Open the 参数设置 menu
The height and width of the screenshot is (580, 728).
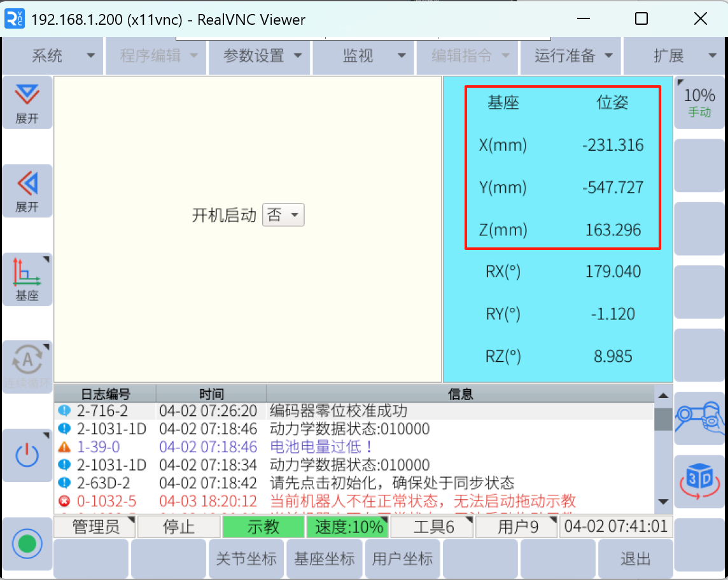pyautogui.click(x=262, y=56)
